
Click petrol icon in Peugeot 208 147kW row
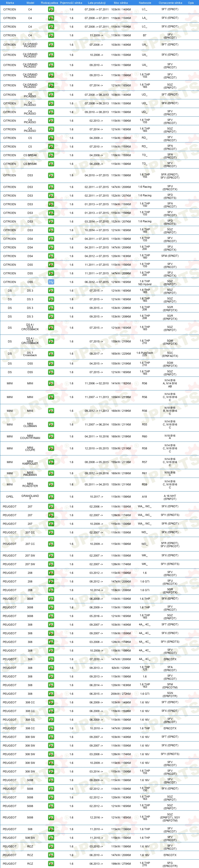51,581
